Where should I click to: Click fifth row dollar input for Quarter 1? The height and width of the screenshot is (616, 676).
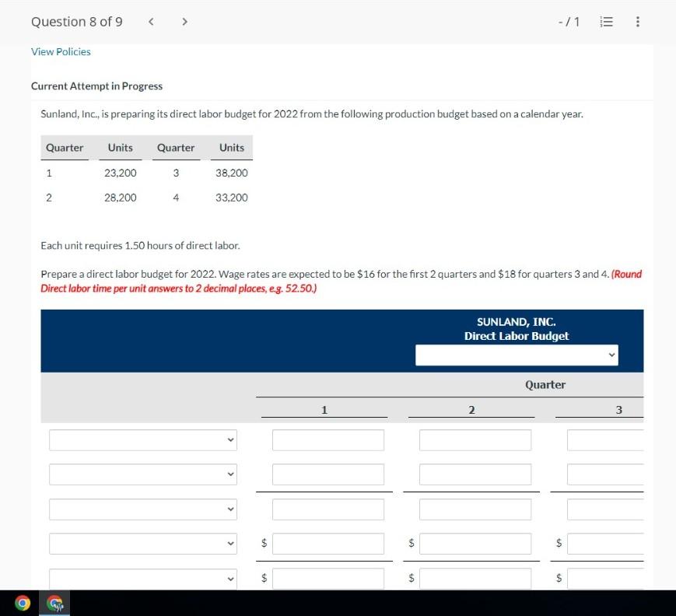click(328, 579)
